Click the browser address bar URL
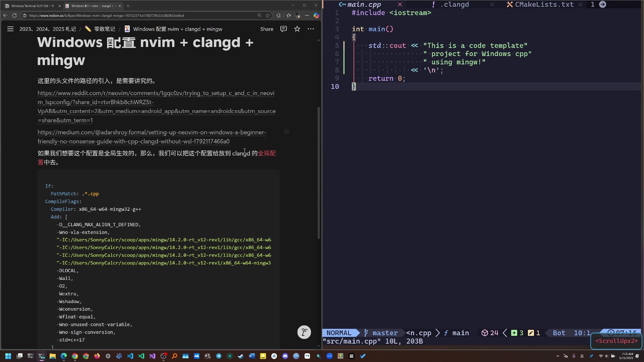 pos(106,15)
